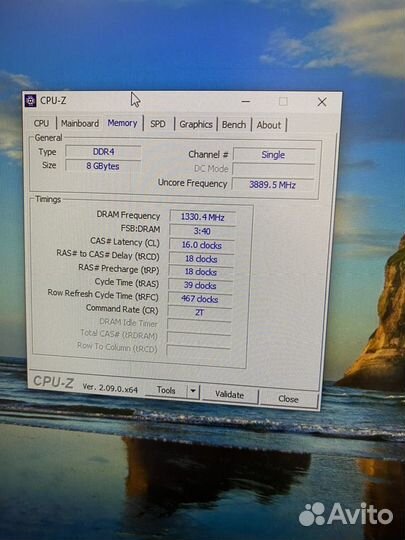Screen dimensions: 405x540
Task: Select the 1330.4 MHz DRAM frequency value
Action: [202, 217]
